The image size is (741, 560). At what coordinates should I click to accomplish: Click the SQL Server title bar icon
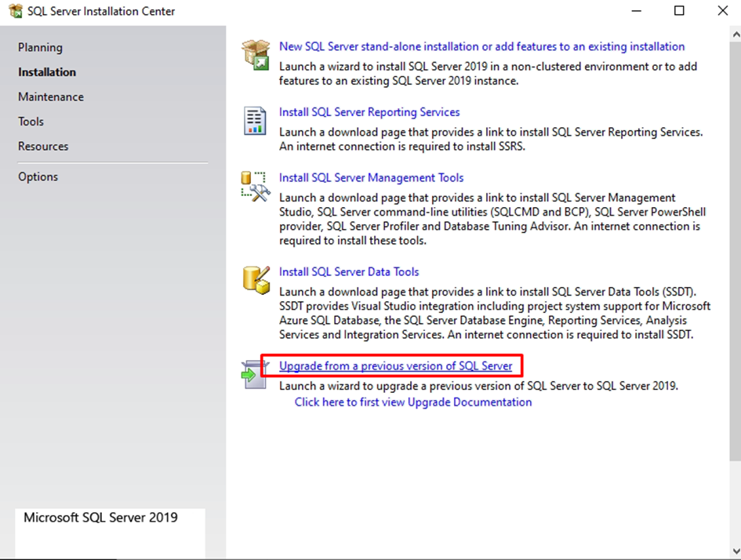click(x=16, y=11)
